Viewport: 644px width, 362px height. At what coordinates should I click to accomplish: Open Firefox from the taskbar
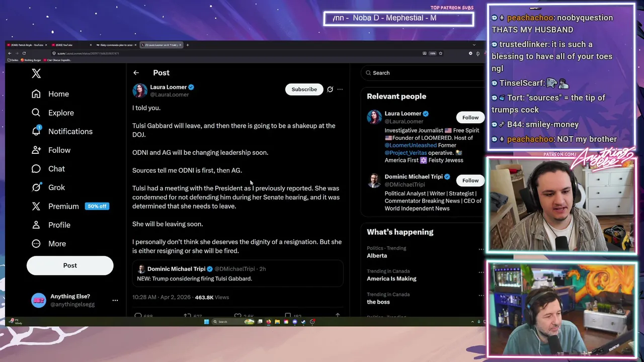(269, 322)
